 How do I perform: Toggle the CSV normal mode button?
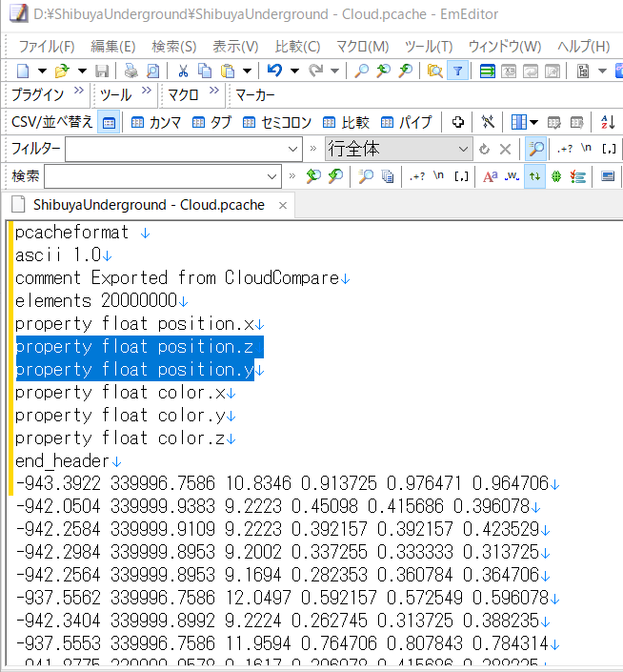point(109,123)
